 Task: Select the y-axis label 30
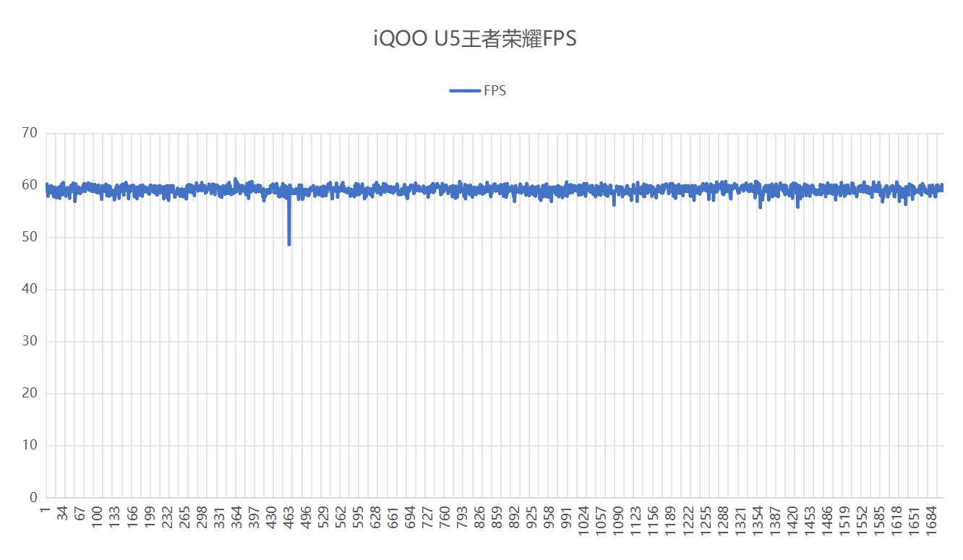pos(30,341)
